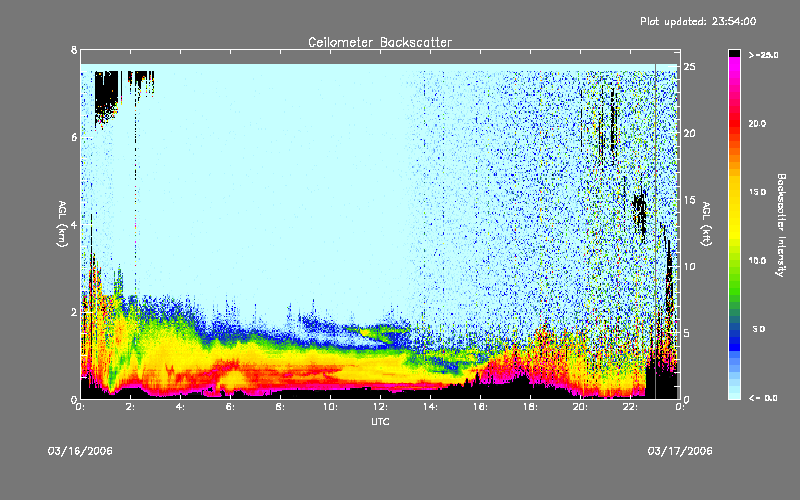Click the 'Backscatter Intensity' colorbar label

[x=781, y=225]
